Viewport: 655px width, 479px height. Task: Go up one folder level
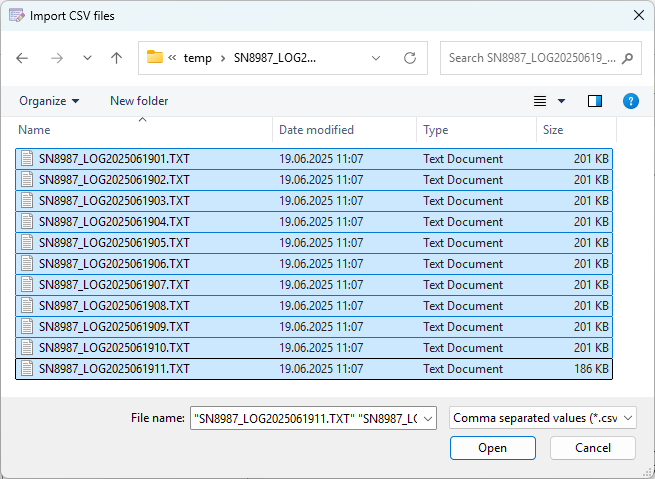coord(117,58)
